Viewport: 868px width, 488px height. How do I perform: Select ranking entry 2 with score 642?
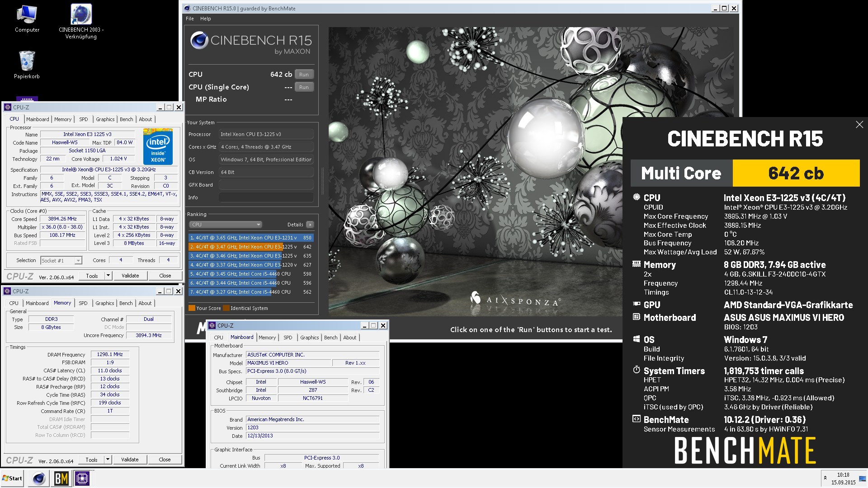(250, 247)
